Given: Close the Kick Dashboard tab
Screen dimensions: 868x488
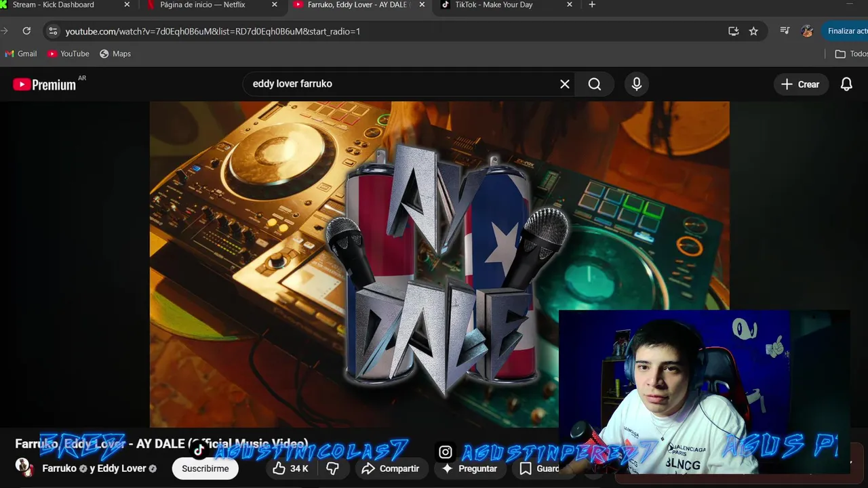Looking at the screenshot, I should [127, 5].
